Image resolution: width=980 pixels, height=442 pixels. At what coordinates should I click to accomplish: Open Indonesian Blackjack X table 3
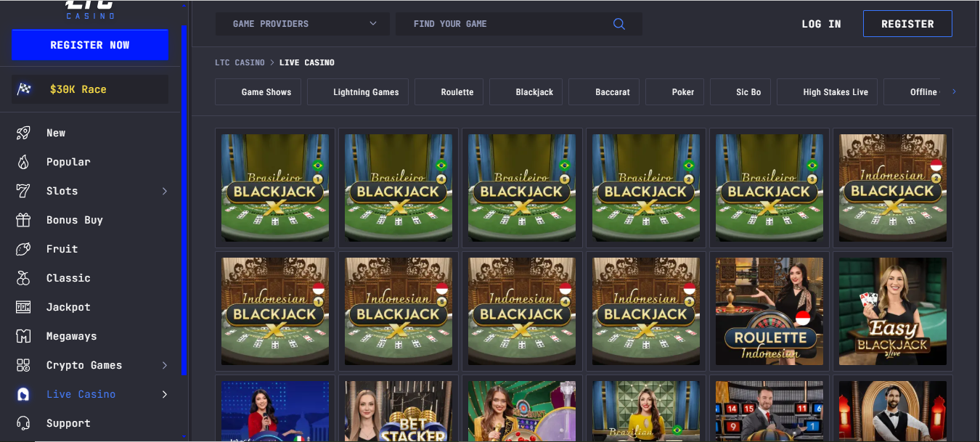coord(646,311)
